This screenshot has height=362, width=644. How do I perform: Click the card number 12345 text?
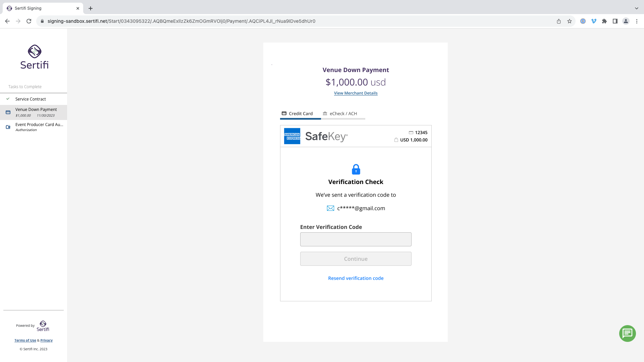pos(421,133)
